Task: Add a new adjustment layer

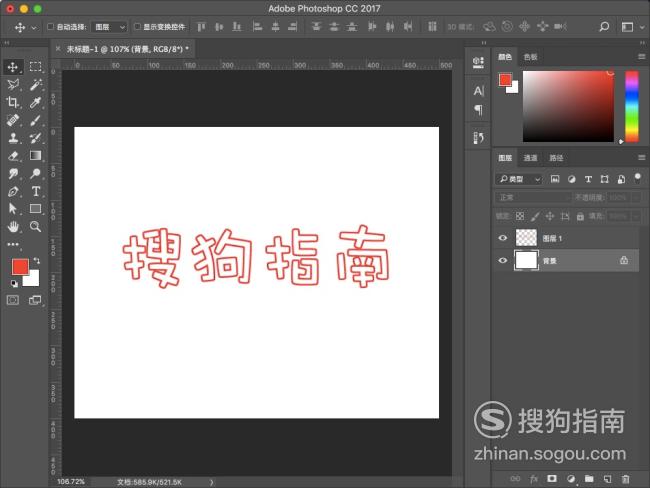Action: [571, 479]
